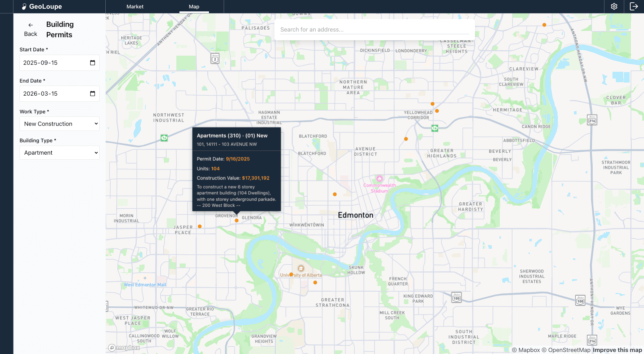Switch to the Market tab

(135, 6)
